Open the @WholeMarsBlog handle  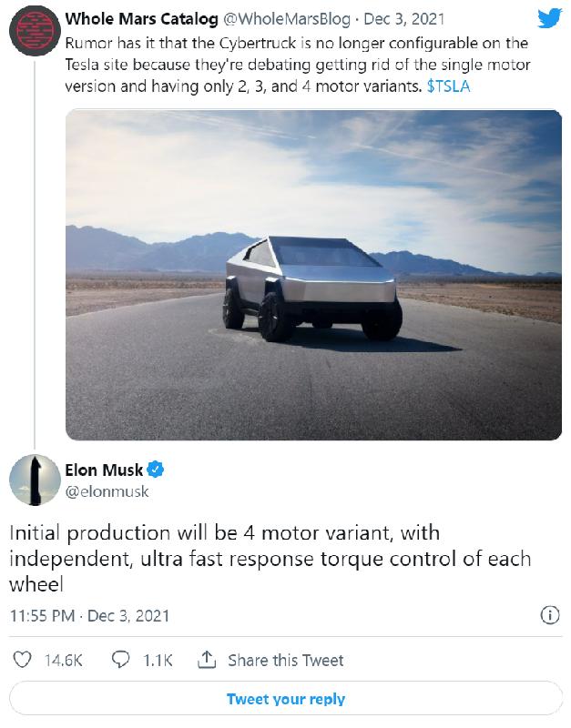tap(293, 18)
